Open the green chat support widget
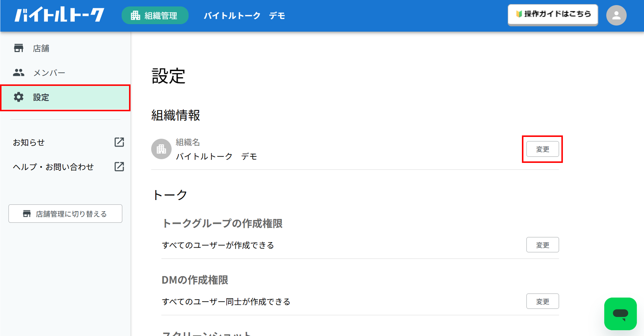Screen dimensions: 644x336 tap(620, 314)
